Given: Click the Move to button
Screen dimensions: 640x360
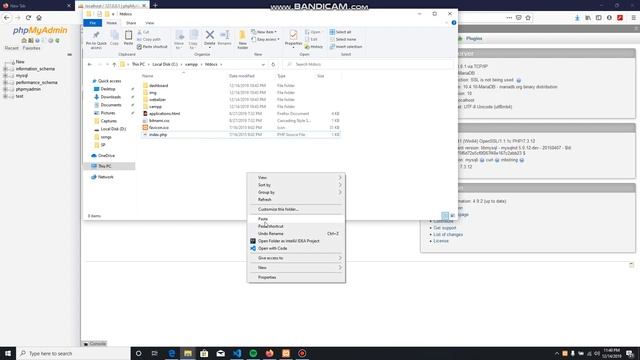Looking at the screenshot, I should 179,40.
